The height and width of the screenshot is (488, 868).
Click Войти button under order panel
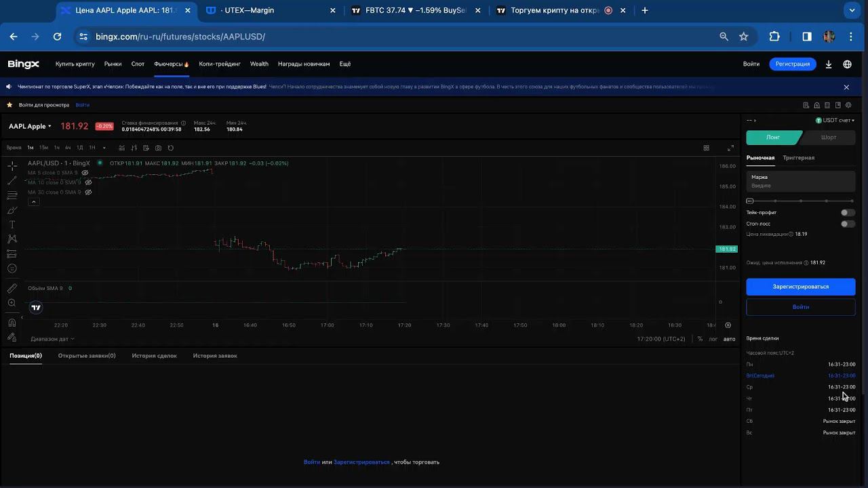(x=801, y=307)
